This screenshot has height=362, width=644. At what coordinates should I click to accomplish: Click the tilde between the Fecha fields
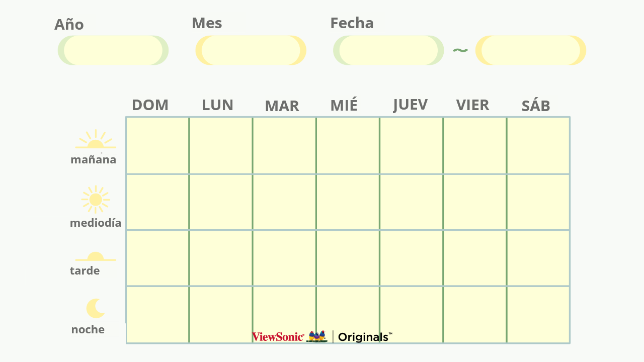460,50
